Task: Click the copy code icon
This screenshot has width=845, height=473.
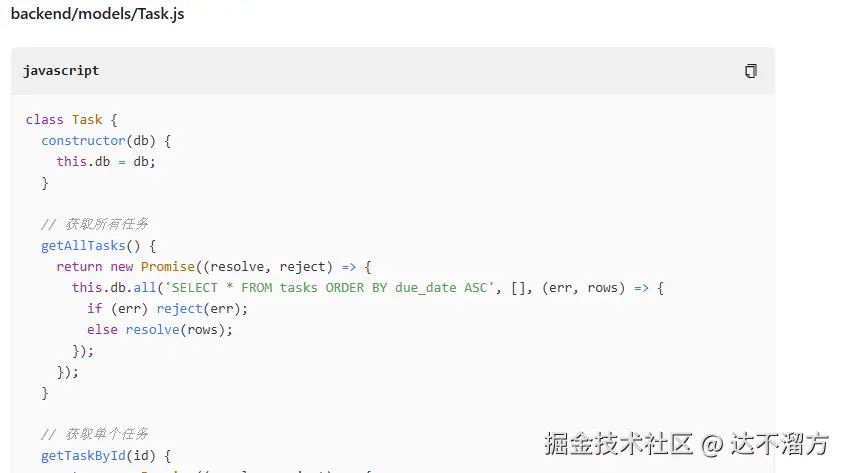Action: point(751,71)
